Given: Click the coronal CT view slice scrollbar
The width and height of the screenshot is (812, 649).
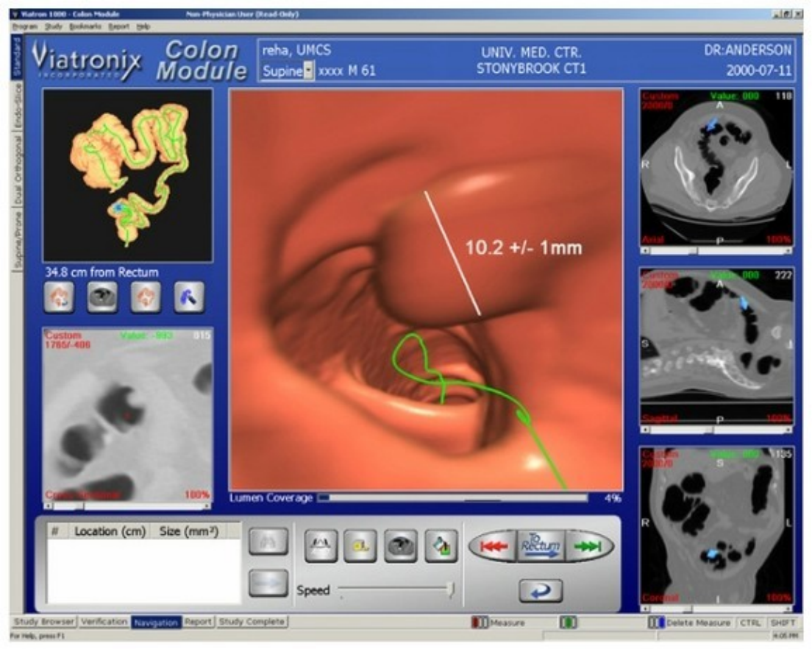Looking at the screenshot, I should click(717, 609).
